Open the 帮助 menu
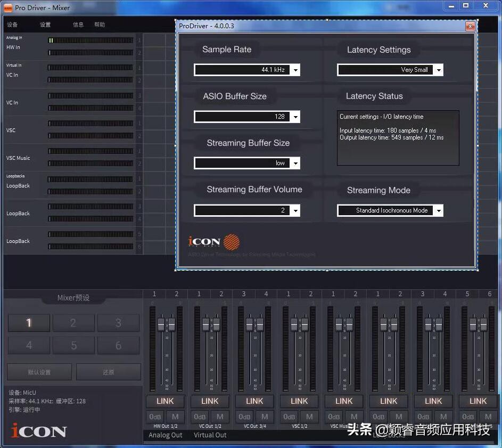Viewport: 502px width, 448px height. tap(100, 25)
